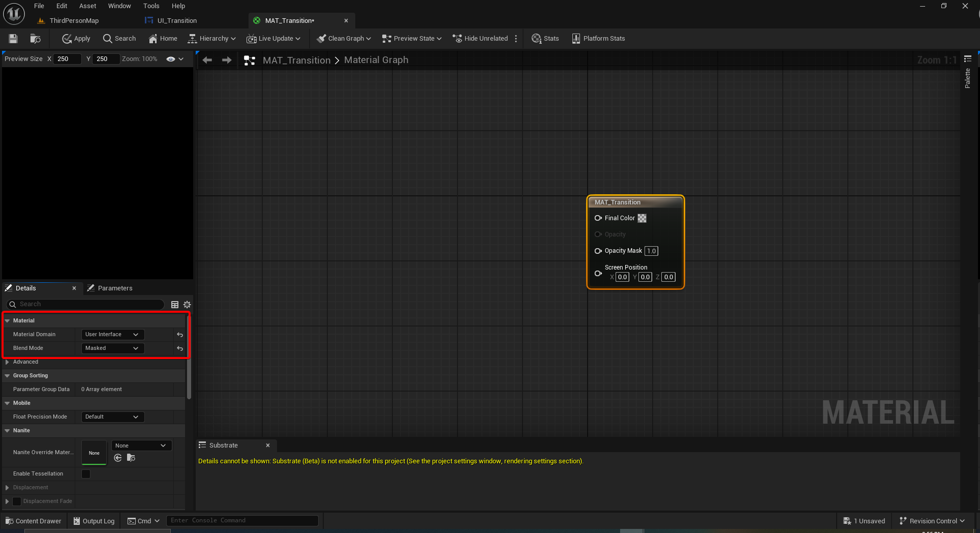Click the Final Color input pin
Image resolution: width=980 pixels, height=533 pixels.
[598, 218]
